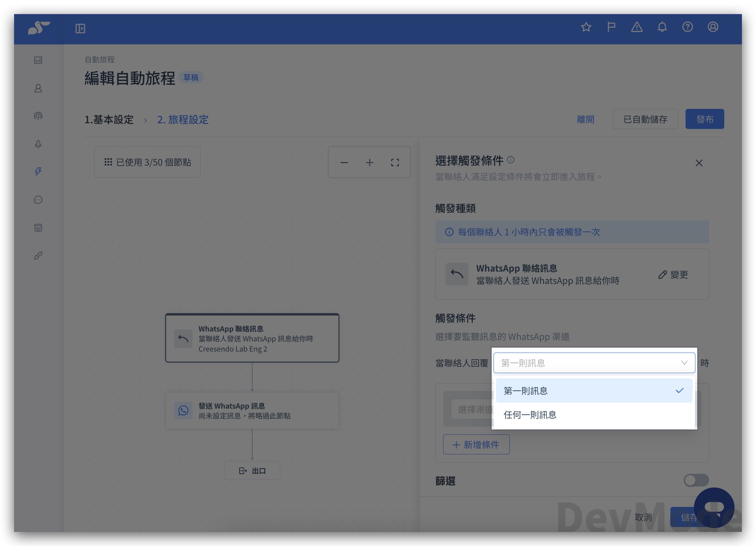Open the rocket icon in sidebar
756x546 pixels.
38,144
